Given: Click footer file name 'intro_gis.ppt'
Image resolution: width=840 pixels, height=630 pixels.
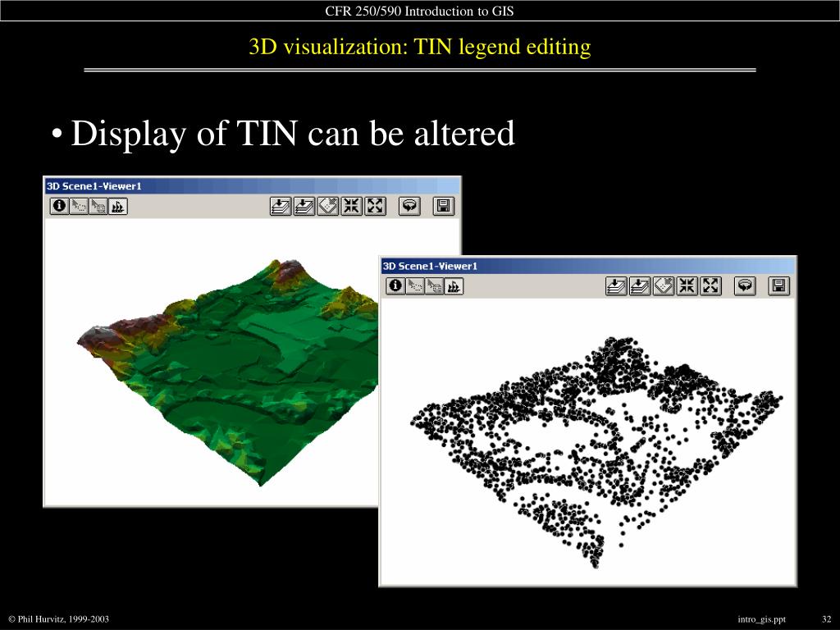Looking at the screenshot, I should tap(761, 619).
